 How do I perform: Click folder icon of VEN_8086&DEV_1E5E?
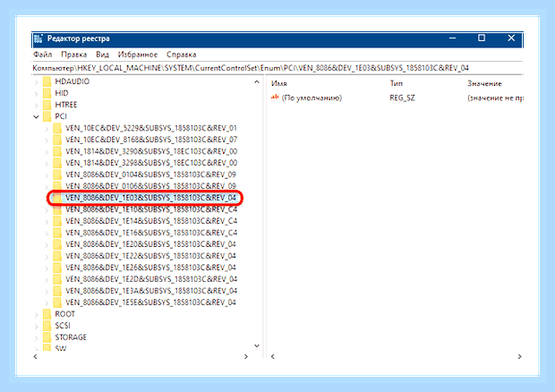(57, 303)
